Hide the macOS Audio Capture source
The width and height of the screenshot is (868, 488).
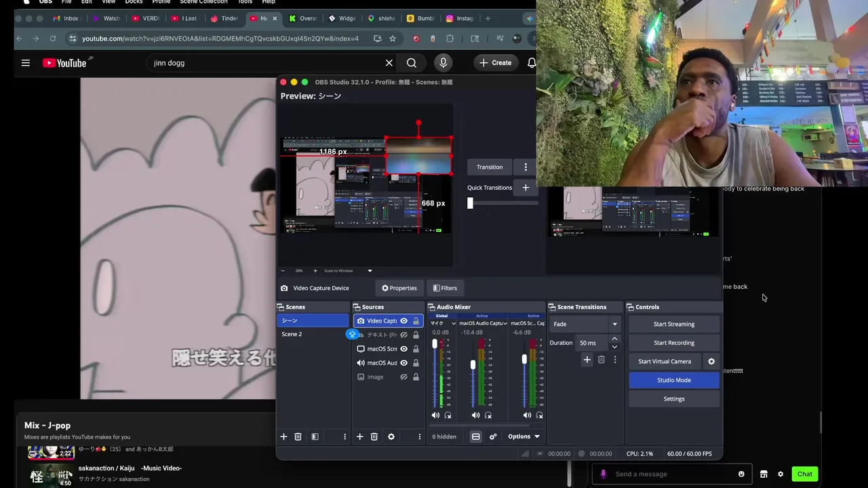(x=403, y=363)
